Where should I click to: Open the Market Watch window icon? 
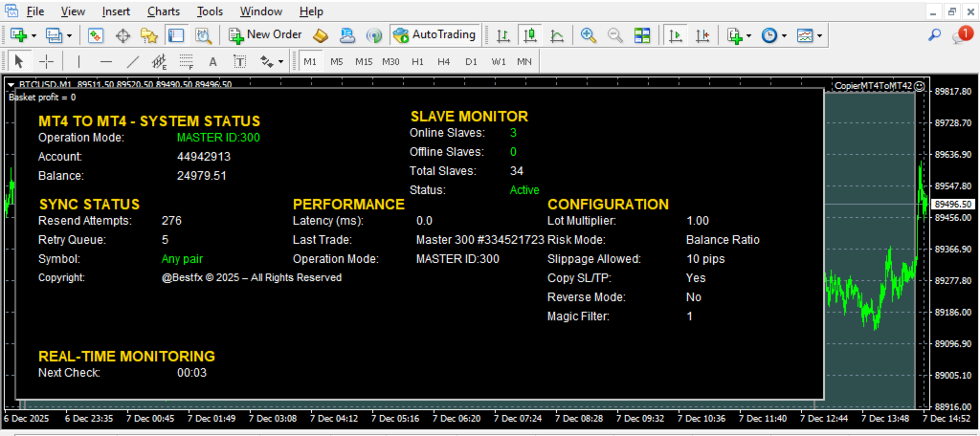tap(96, 35)
